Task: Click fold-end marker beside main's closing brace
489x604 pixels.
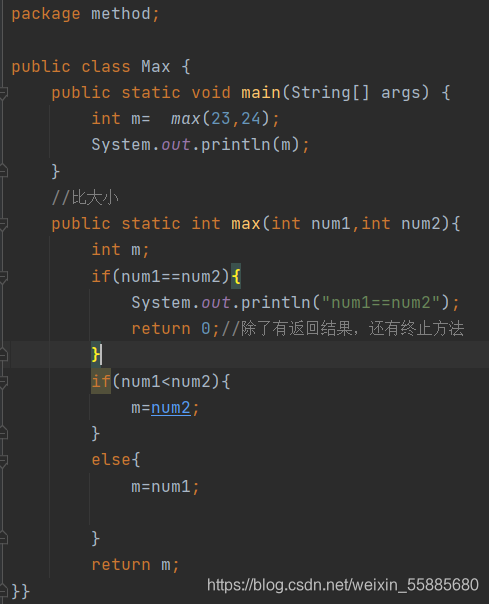Action: [3, 171]
